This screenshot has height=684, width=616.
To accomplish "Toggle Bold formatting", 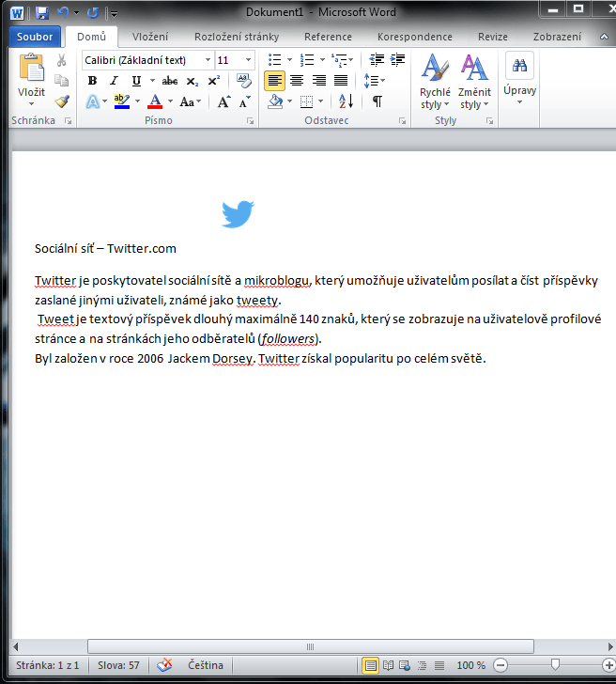I will (92, 81).
